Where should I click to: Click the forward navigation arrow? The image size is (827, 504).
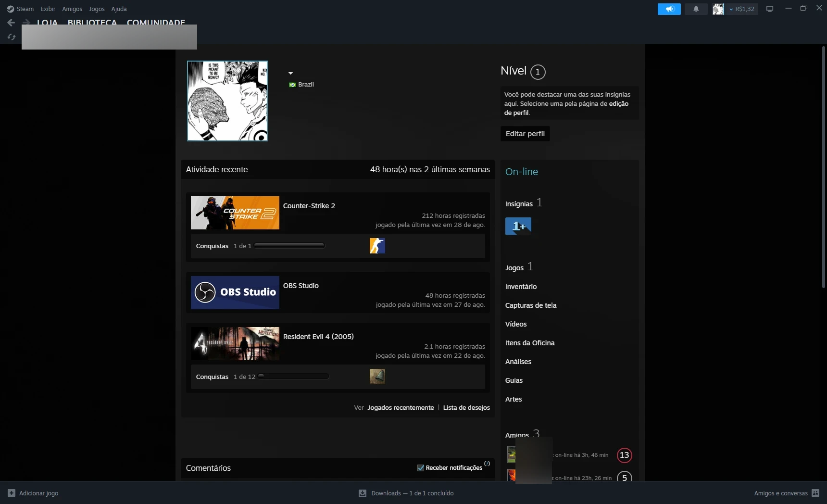[26, 22]
